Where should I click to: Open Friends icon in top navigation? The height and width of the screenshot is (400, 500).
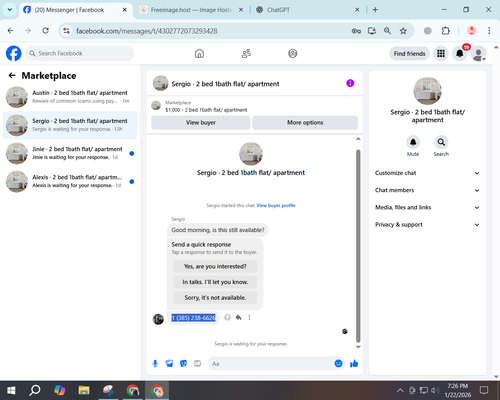(246, 53)
